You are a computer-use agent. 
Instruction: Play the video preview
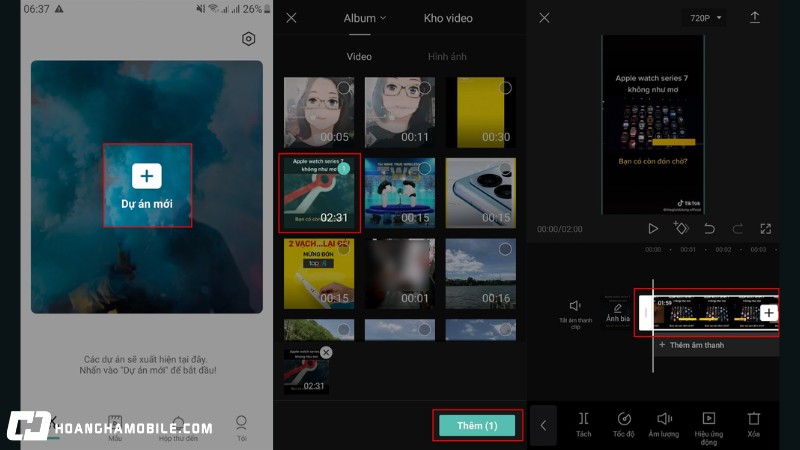(x=653, y=229)
